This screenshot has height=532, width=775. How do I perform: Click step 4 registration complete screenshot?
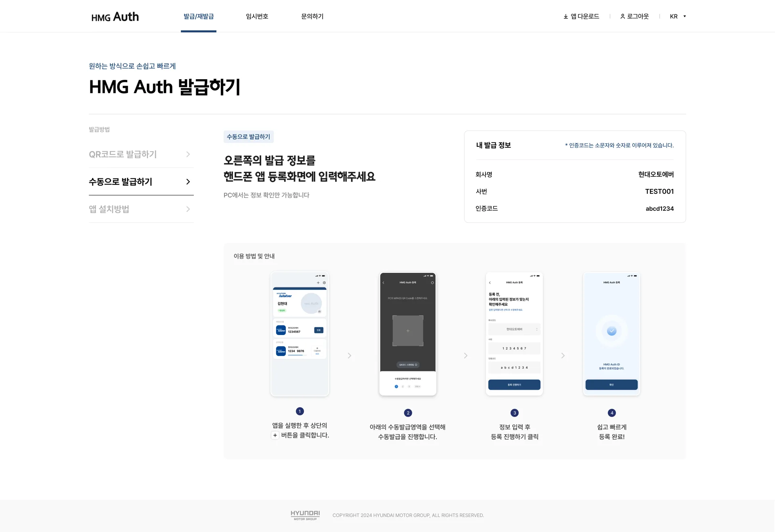coord(612,334)
